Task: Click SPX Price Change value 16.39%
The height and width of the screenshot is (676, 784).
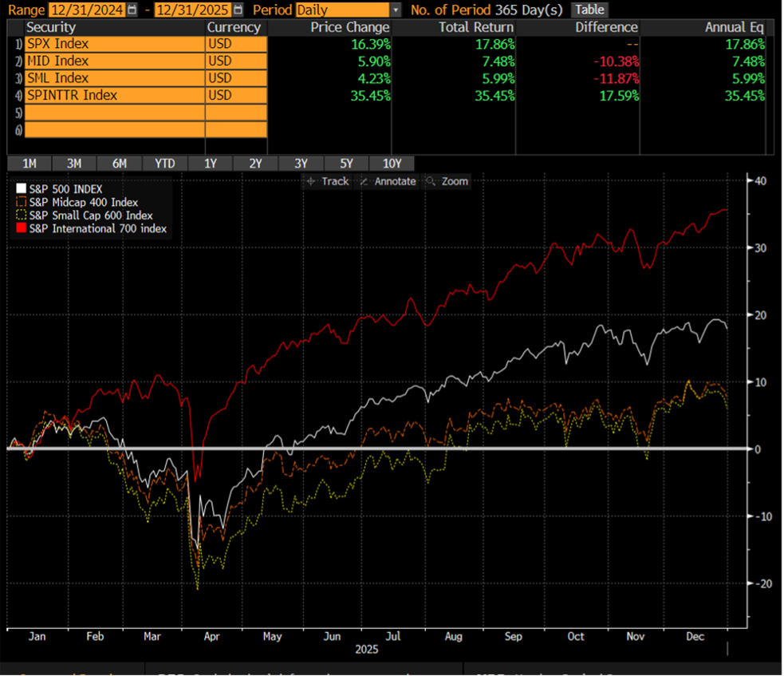Action: coord(371,45)
